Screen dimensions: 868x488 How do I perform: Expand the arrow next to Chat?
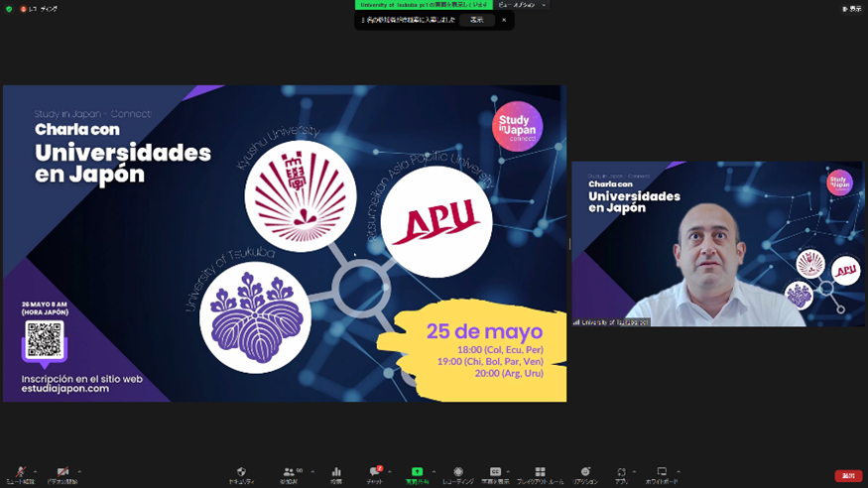(390, 472)
